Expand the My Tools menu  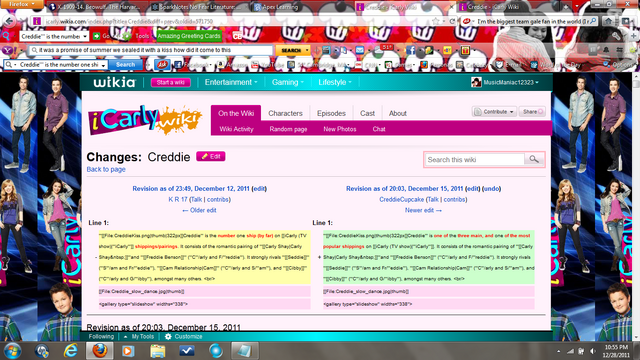(x=139, y=337)
